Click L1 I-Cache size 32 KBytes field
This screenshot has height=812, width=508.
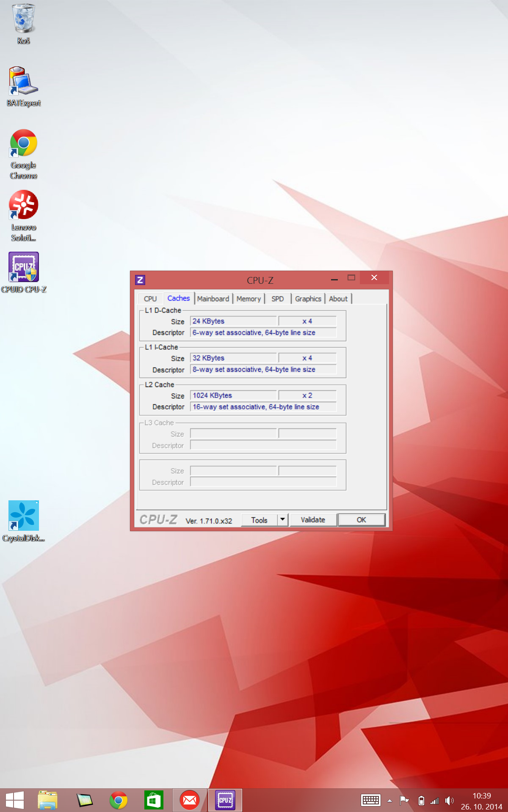point(233,358)
